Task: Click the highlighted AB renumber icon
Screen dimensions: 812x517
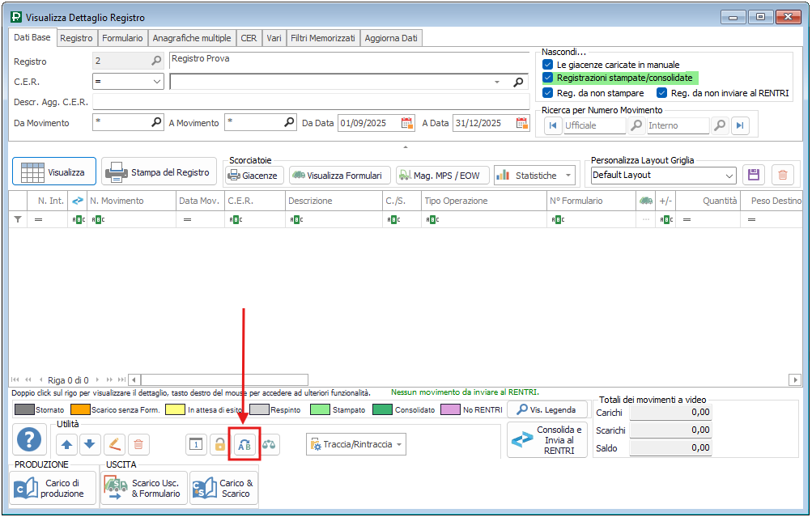Action: (244, 444)
